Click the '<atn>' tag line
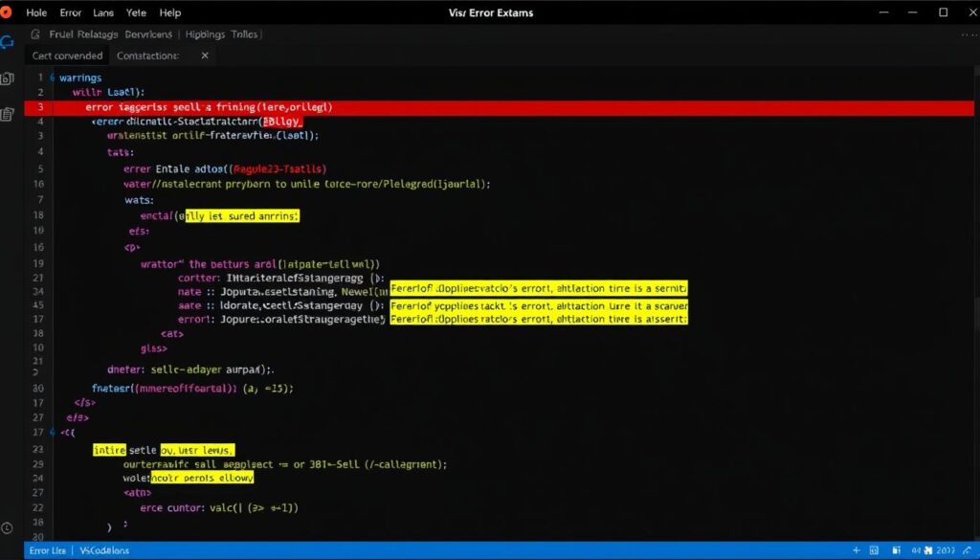The width and height of the screenshot is (980, 560). pos(138,493)
